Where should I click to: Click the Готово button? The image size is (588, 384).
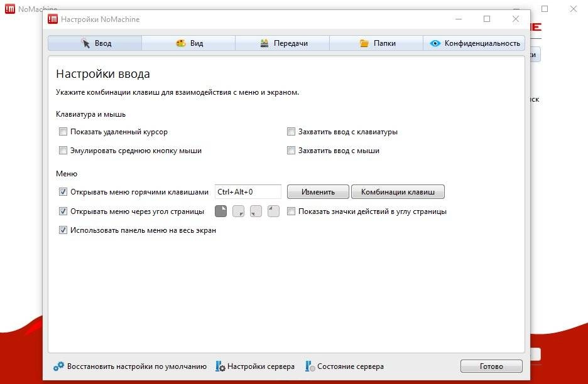pos(491,366)
